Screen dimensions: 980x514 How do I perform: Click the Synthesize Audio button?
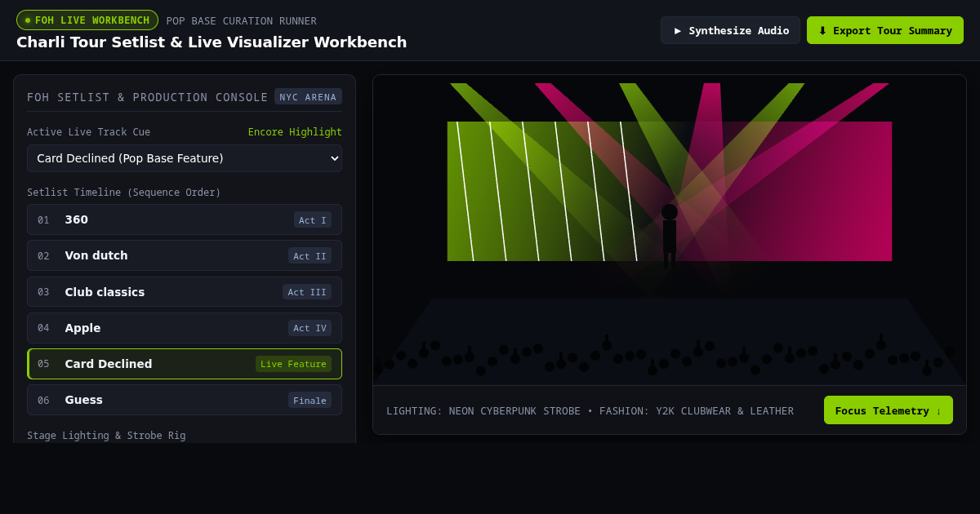(730, 30)
